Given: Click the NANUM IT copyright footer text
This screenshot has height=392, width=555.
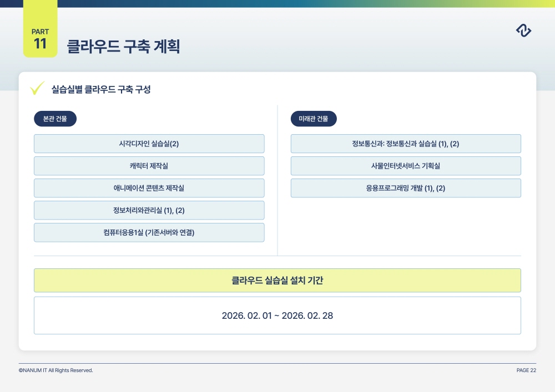Looking at the screenshot, I should pyautogui.click(x=56, y=370).
